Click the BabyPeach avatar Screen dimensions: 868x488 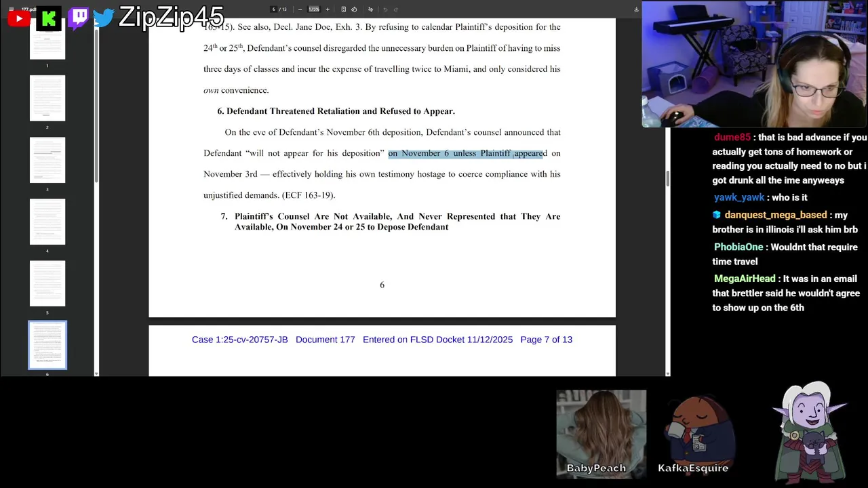601,434
